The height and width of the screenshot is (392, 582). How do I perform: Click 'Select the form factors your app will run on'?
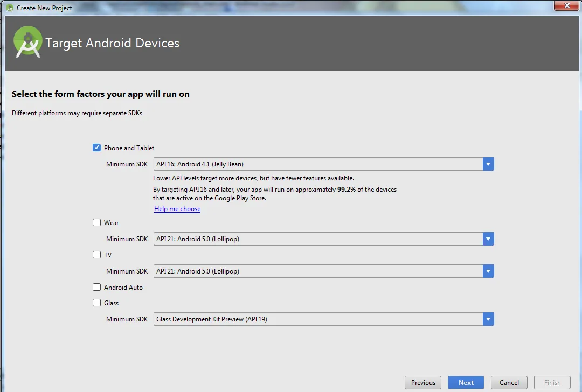pos(101,94)
